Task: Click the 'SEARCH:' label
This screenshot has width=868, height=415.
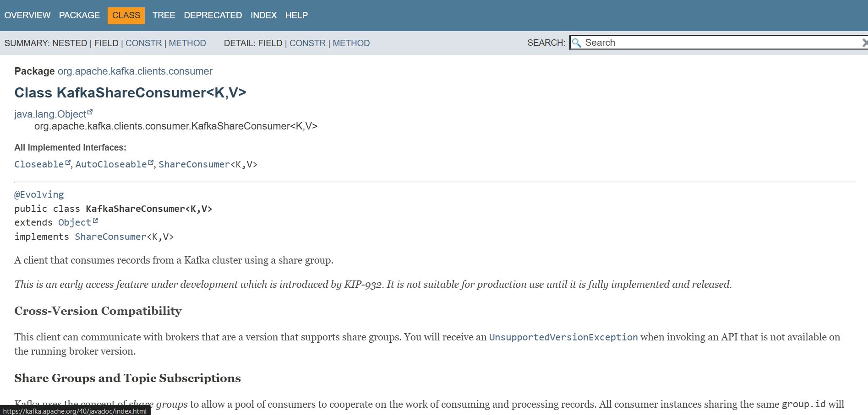Action: pos(546,43)
